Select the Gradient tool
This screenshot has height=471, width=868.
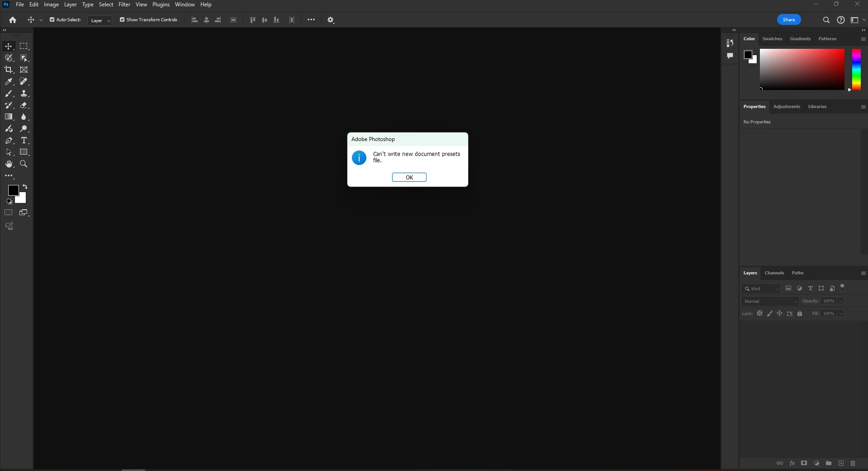(x=9, y=117)
